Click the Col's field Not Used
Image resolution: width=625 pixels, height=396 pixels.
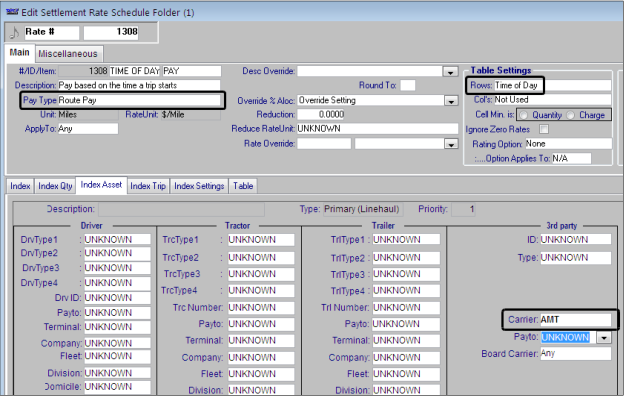(552, 100)
